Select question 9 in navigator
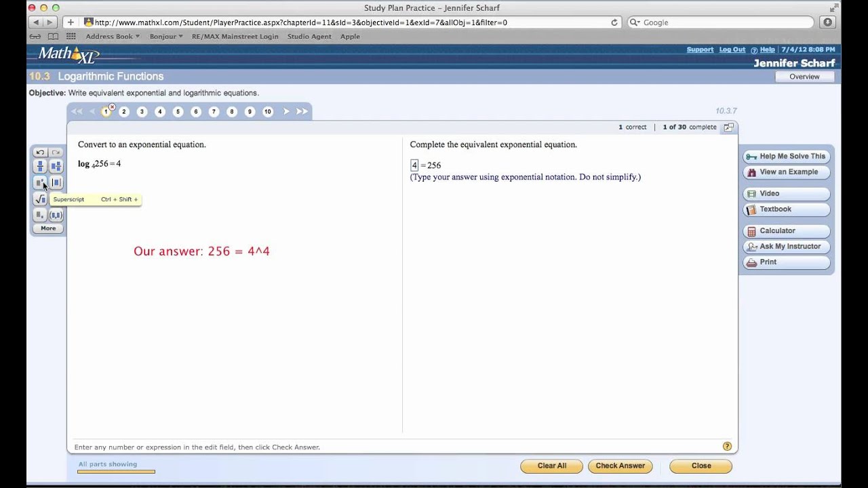 (250, 112)
